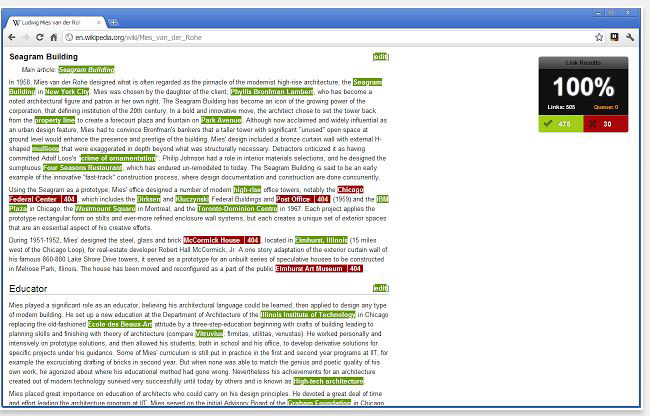The image size is (650, 416).
Task: Click the green valid links count 475
Action: [558, 124]
